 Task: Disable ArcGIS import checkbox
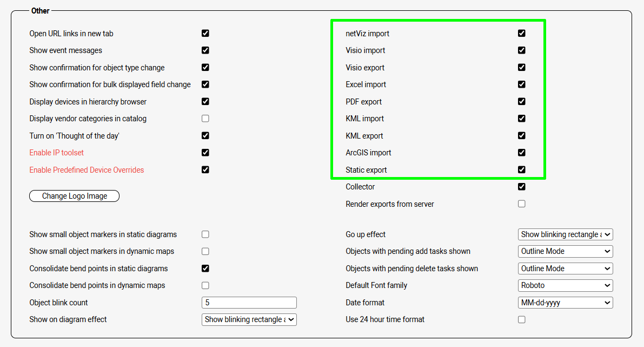click(x=521, y=153)
